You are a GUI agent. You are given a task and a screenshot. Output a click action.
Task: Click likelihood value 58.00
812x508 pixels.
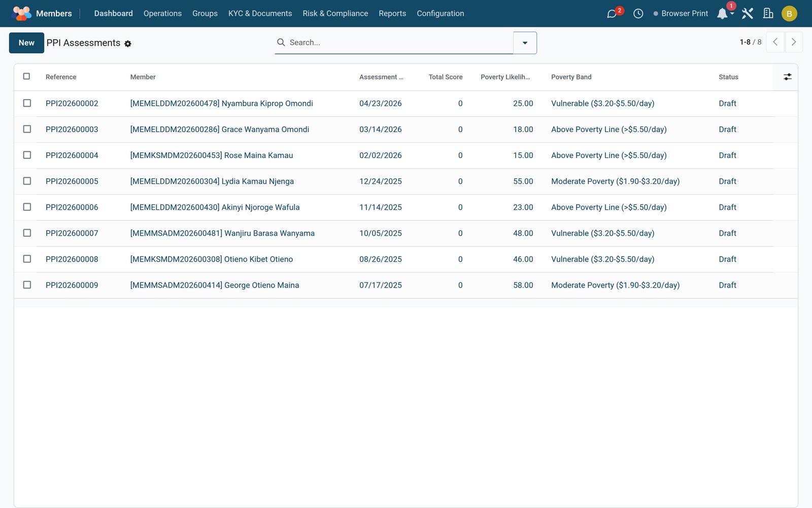[523, 285]
